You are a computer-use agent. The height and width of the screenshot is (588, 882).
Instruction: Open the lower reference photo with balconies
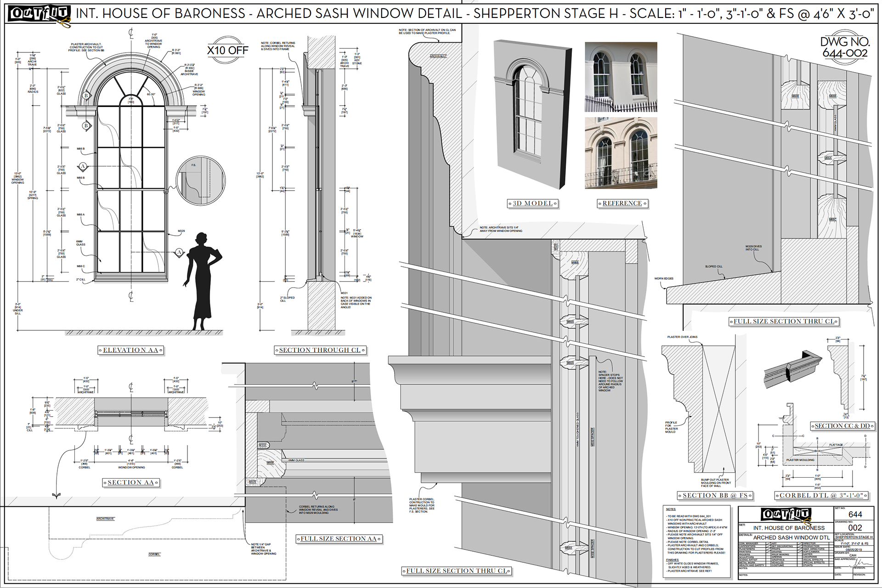click(x=621, y=153)
